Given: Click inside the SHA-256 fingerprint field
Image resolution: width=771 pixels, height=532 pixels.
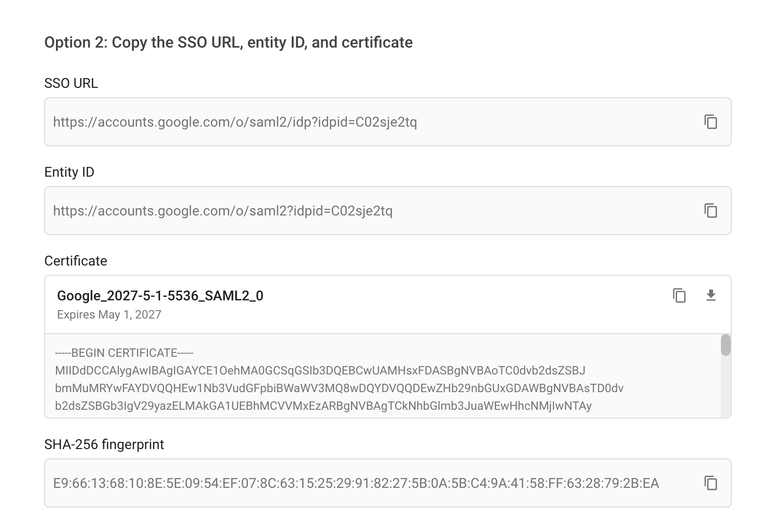Looking at the screenshot, I should (x=344, y=482).
